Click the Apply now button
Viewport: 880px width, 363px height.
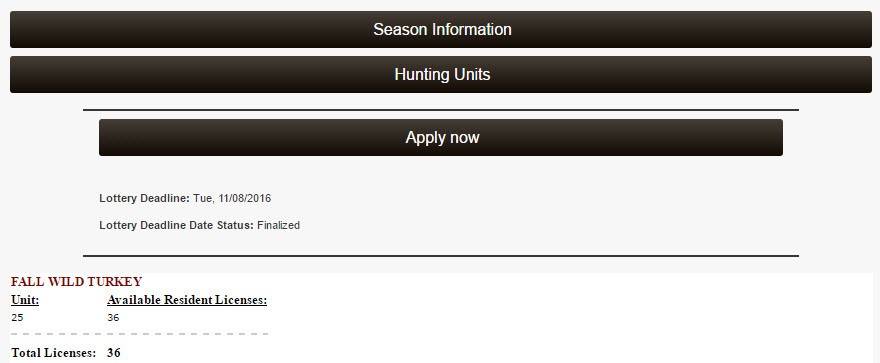(441, 137)
